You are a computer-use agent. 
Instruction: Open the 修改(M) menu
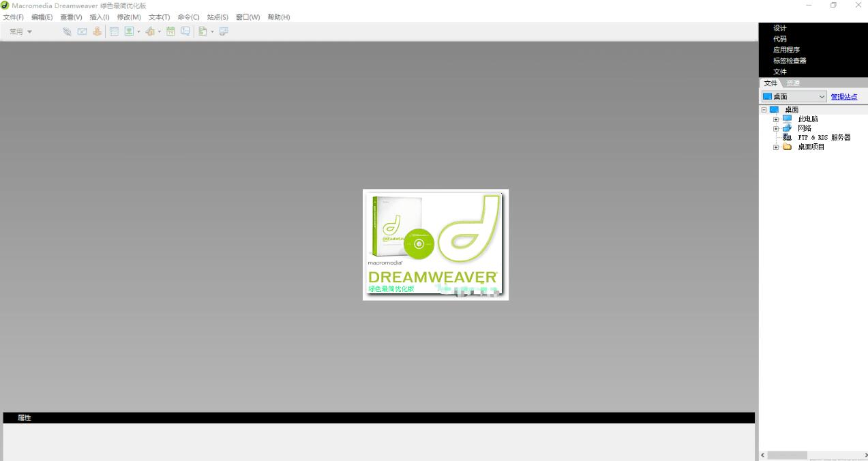pyautogui.click(x=129, y=17)
